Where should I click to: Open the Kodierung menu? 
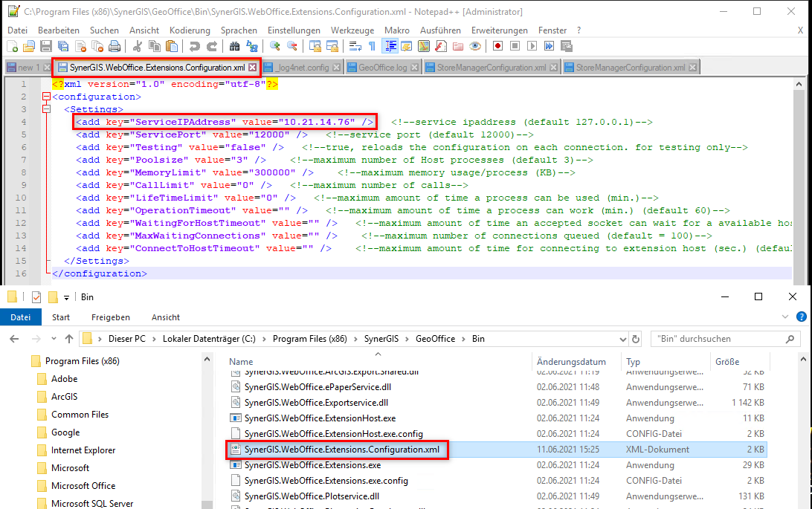pyautogui.click(x=190, y=30)
